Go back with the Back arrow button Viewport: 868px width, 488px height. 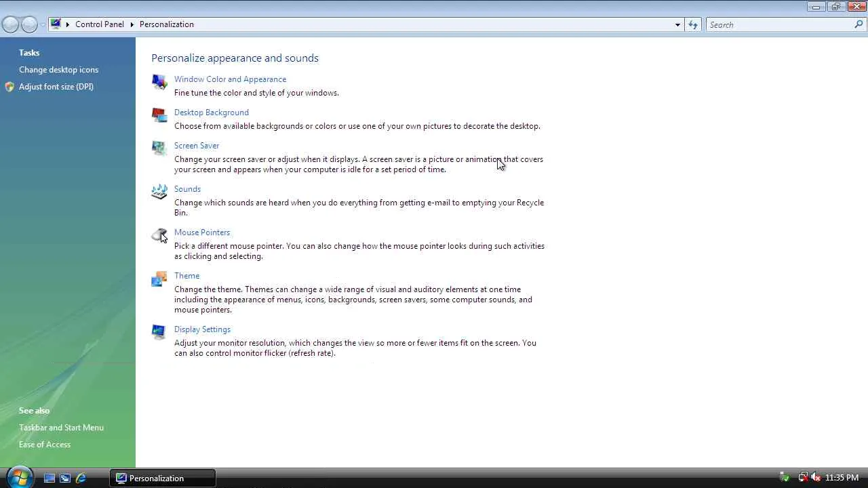point(10,24)
